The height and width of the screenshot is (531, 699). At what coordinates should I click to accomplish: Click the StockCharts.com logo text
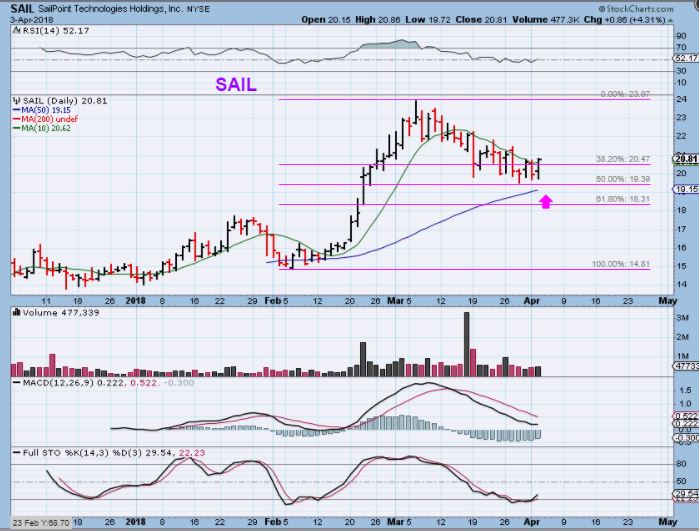coord(636,8)
